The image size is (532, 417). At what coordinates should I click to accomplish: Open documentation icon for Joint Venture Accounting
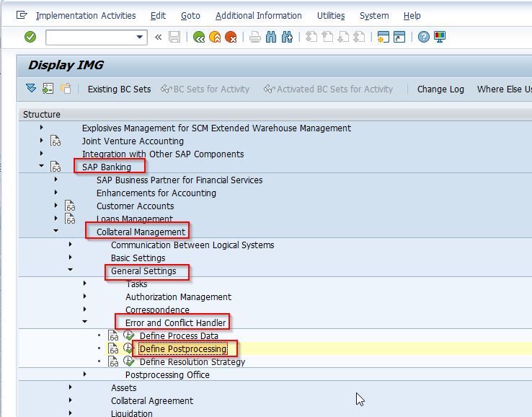[56, 141]
